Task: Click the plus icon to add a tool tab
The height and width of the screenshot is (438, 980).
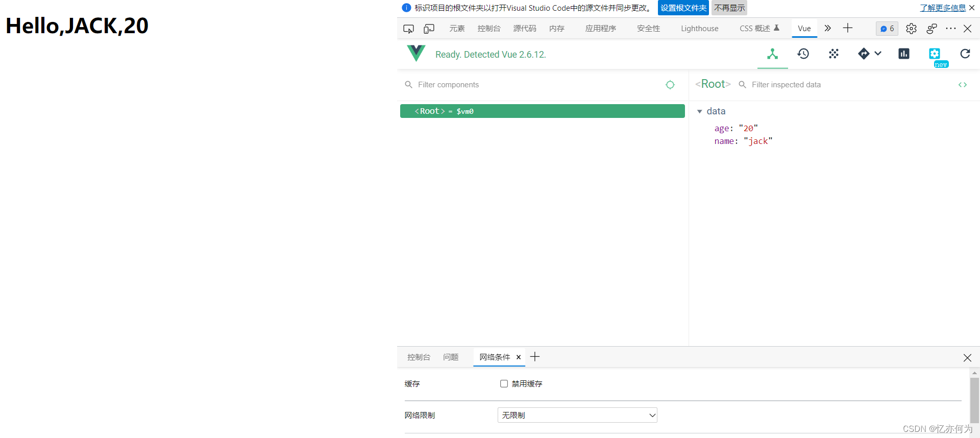Action: (x=848, y=28)
